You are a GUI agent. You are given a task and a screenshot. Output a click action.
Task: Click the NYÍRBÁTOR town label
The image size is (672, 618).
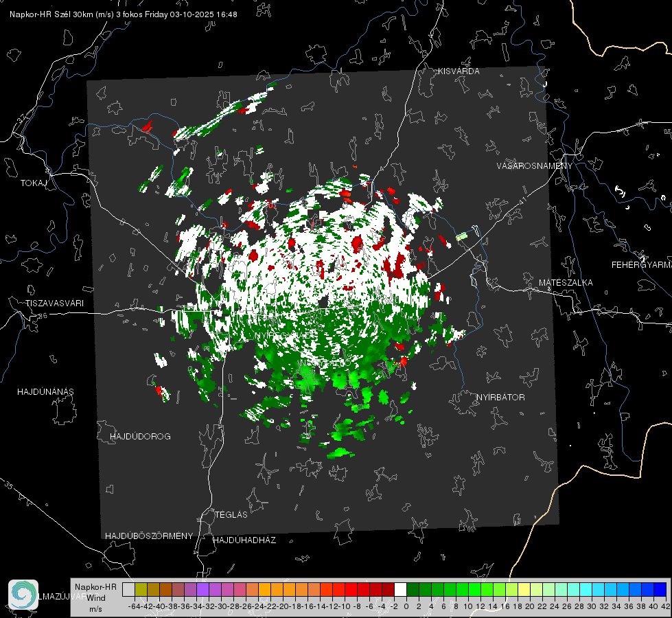click(x=500, y=398)
